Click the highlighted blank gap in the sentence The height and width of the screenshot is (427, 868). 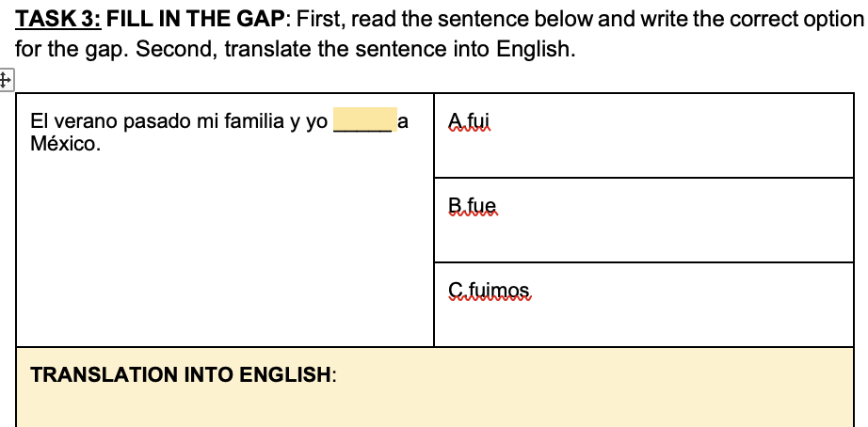tap(364, 121)
